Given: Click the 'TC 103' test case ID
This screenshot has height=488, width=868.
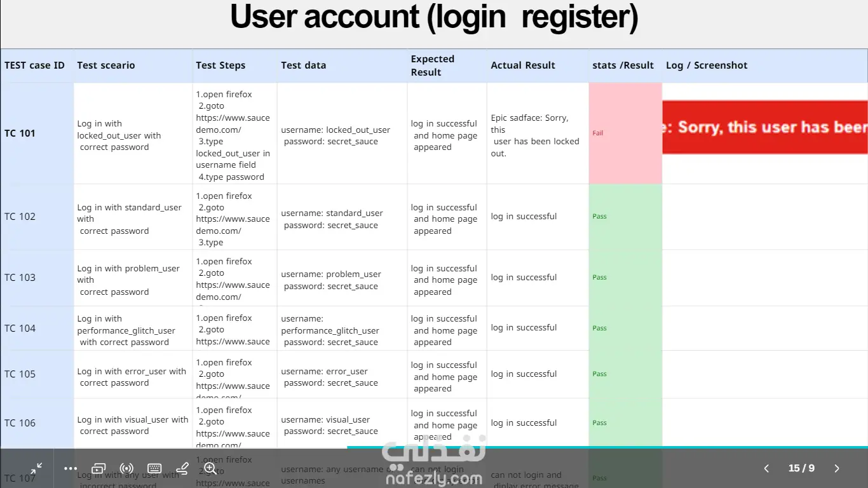Looking at the screenshot, I should click(20, 278).
